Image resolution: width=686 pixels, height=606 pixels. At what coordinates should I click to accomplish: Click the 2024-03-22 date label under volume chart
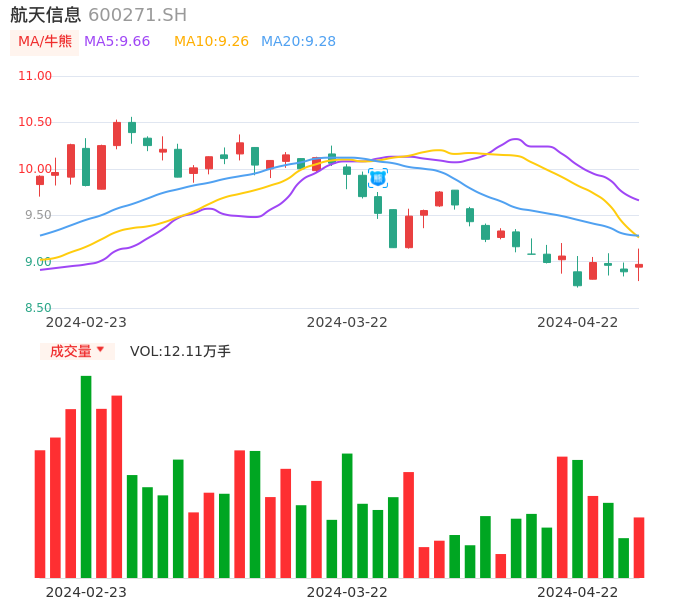347,591
